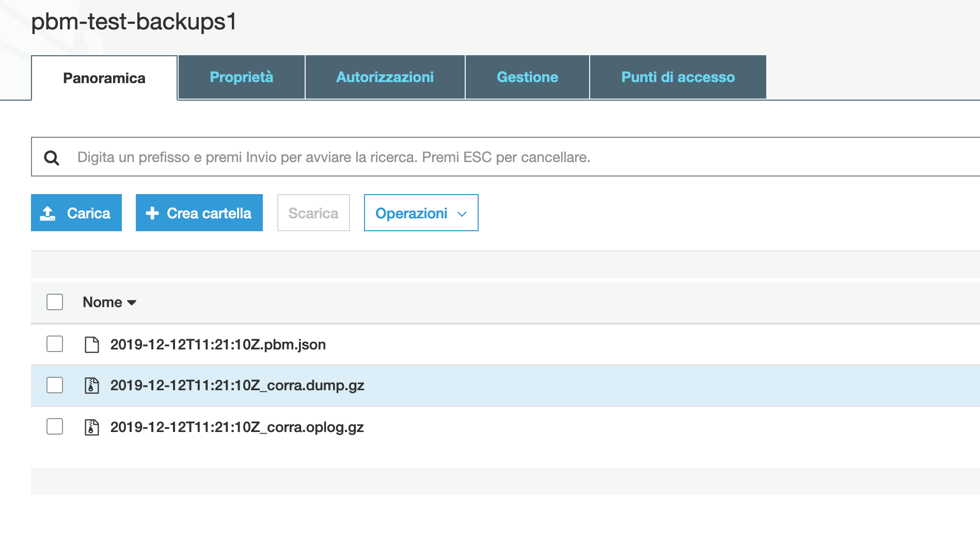This screenshot has width=980, height=543.
Task: Click the pbm.json document file icon
Action: [x=92, y=344]
